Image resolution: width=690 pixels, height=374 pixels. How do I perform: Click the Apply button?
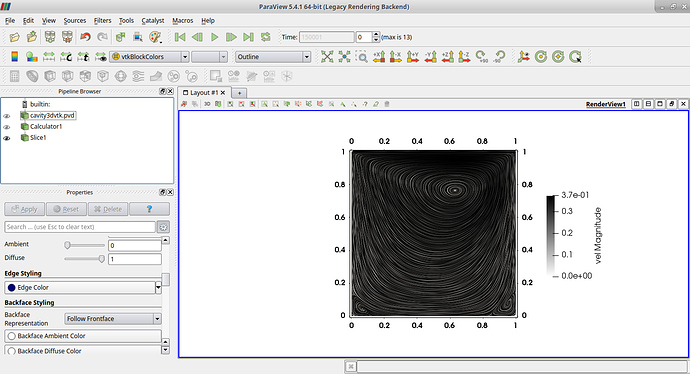point(25,209)
